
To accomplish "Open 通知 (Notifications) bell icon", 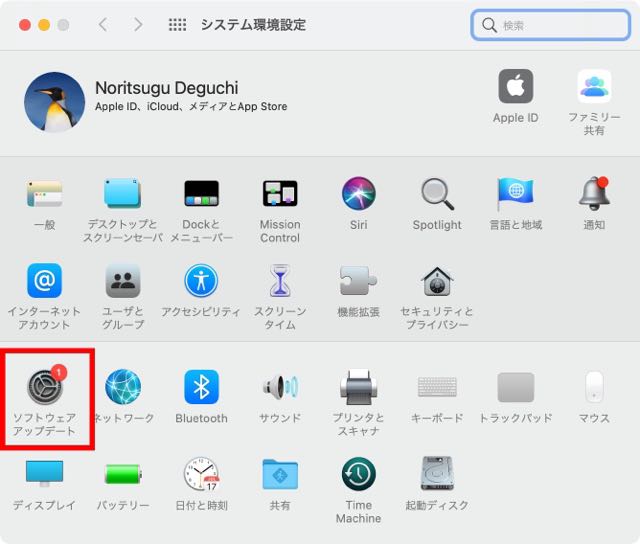I will pos(594,193).
